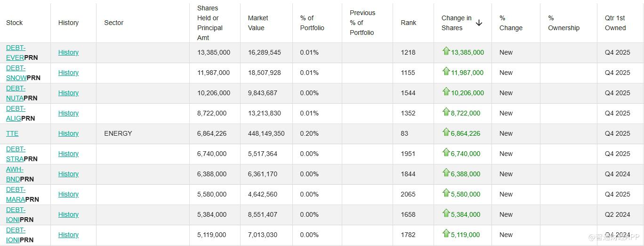Image resolution: width=644 pixels, height=246 pixels.
Task: Open History for DEBT-EVER row
Action: tap(68, 52)
